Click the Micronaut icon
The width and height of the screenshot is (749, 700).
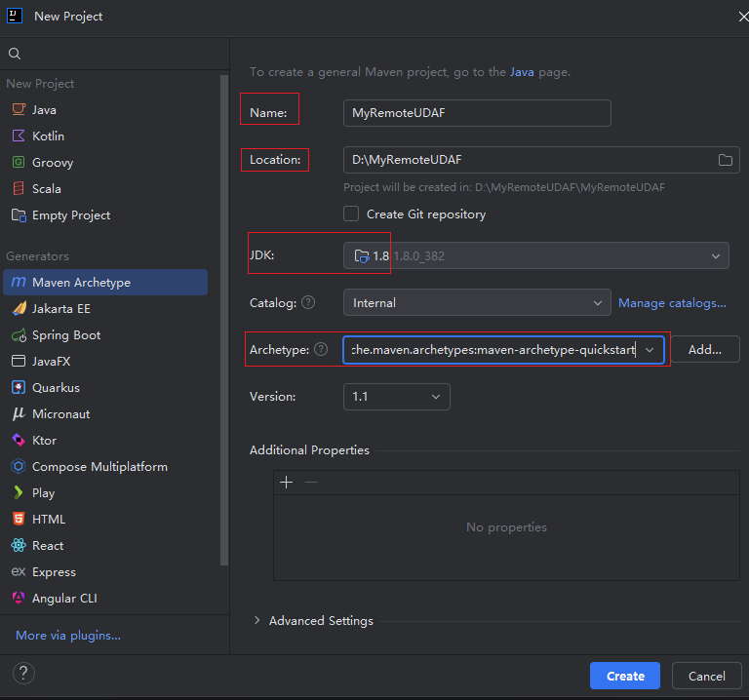tap(19, 413)
